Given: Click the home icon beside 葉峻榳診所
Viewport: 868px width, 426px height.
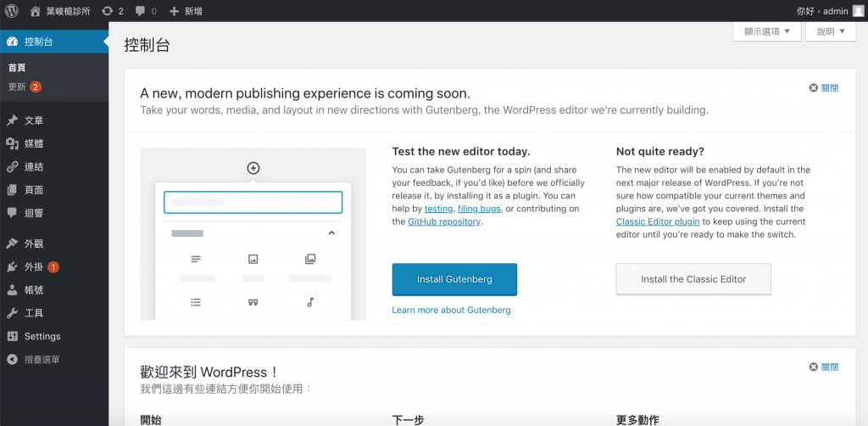Looking at the screenshot, I should pos(36,11).
